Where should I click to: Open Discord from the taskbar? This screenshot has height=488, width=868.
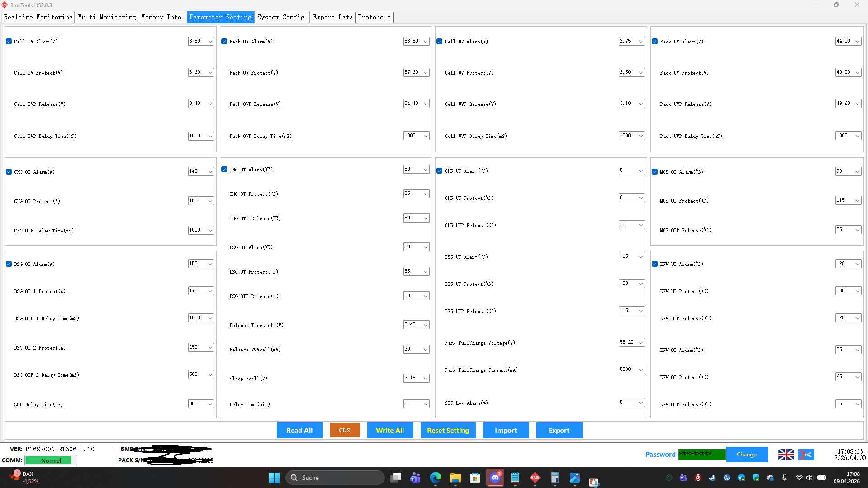pyautogui.click(x=495, y=478)
